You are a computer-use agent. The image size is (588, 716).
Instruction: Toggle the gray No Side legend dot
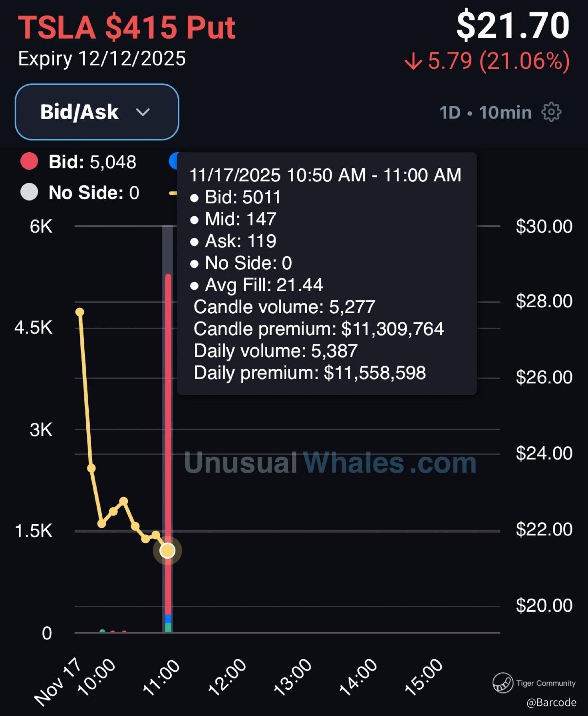[29, 192]
